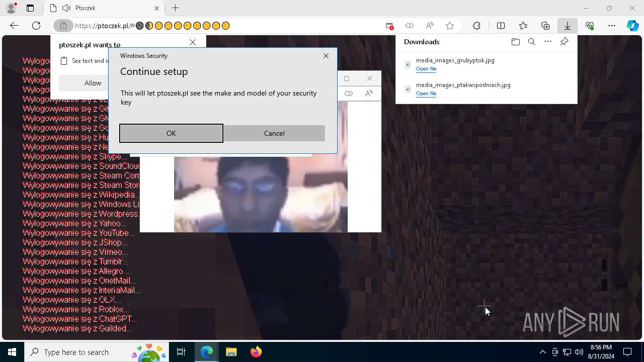Open volume control in system tray
Image resolution: width=644 pixels, height=362 pixels.
579,352
